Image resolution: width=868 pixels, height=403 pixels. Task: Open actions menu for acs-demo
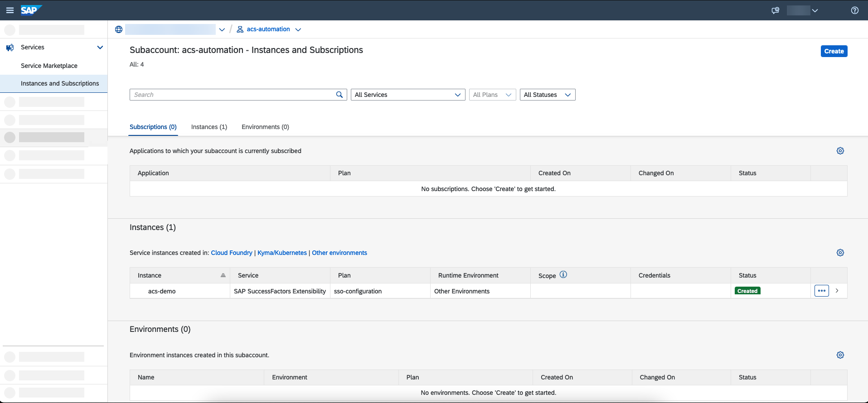822,291
